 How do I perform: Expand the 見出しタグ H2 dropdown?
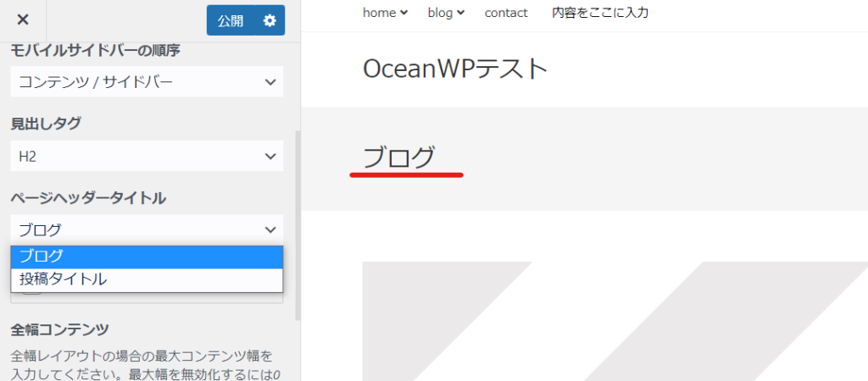click(x=147, y=156)
